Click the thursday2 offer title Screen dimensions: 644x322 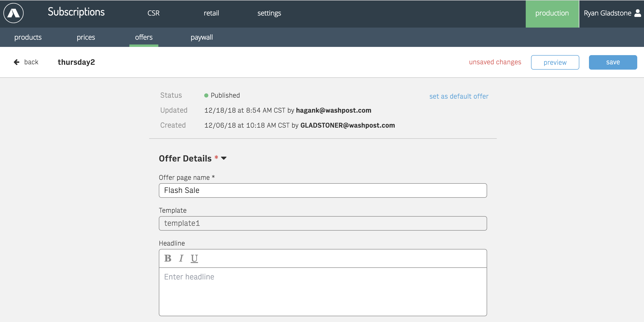click(76, 62)
